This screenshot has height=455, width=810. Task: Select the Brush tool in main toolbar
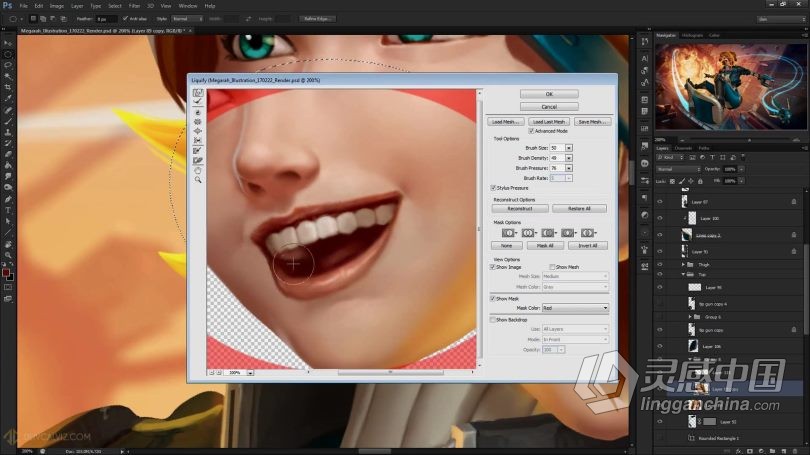click(8, 121)
